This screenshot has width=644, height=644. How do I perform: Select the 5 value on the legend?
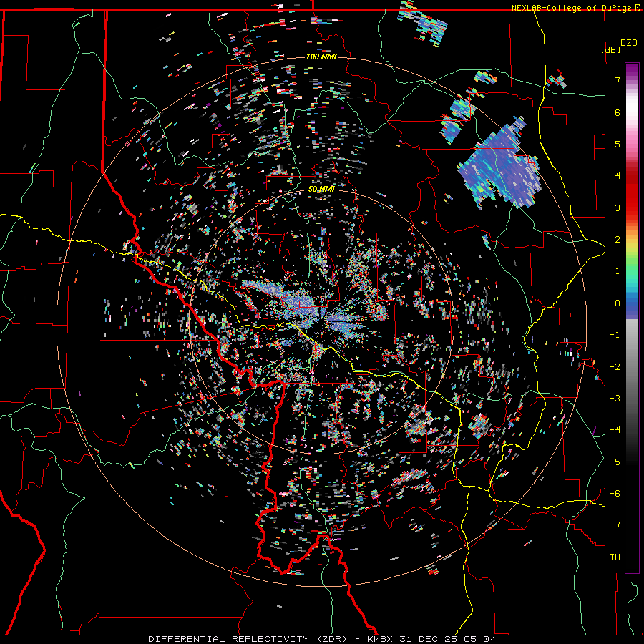pyautogui.click(x=618, y=144)
